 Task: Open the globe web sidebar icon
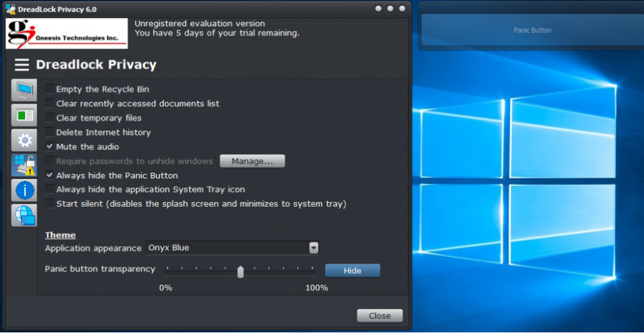click(x=24, y=215)
